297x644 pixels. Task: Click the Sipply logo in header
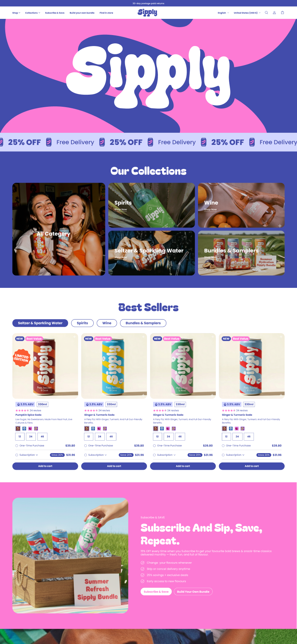click(147, 12)
